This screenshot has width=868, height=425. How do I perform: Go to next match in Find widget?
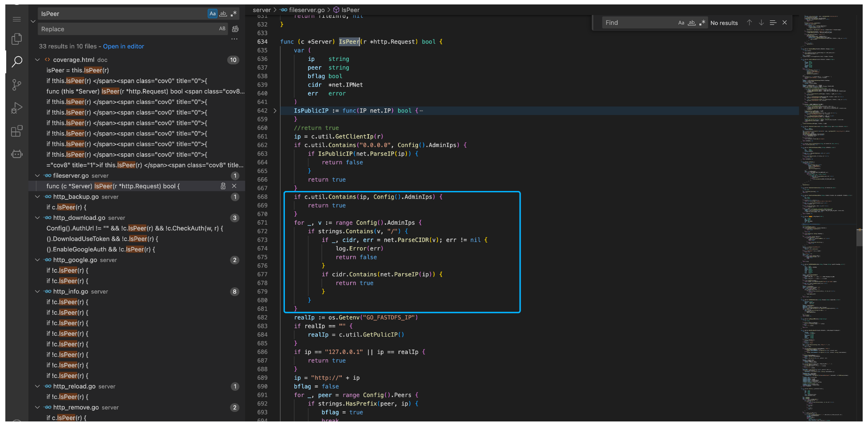click(x=761, y=23)
